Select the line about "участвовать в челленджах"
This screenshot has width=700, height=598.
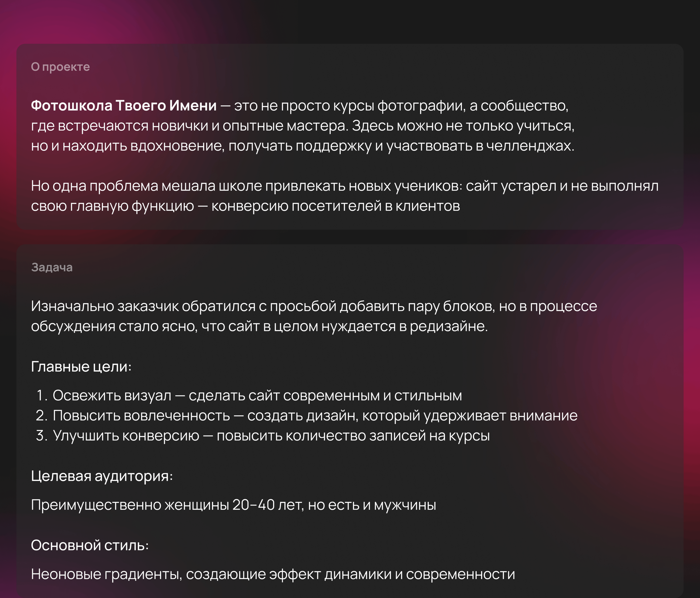(302, 146)
